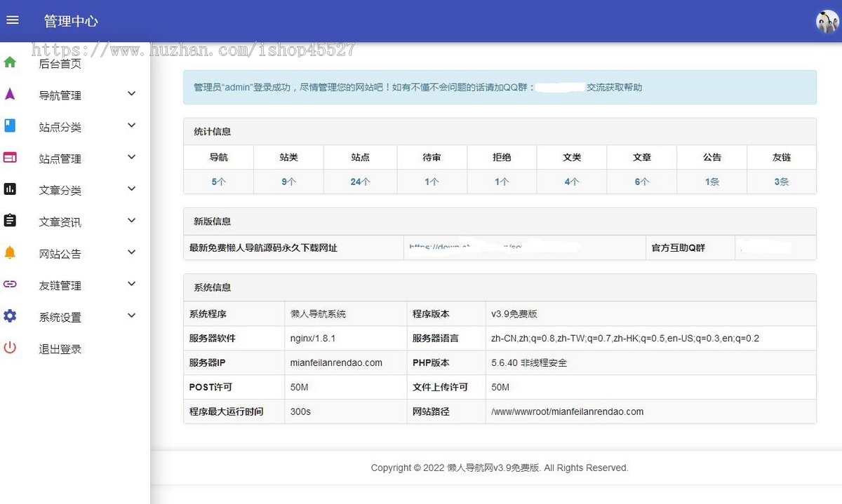Click the /www/wwwroot/mianfeilanrendao.com path value
Screen dimensions: 842x504
pos(568,411)
